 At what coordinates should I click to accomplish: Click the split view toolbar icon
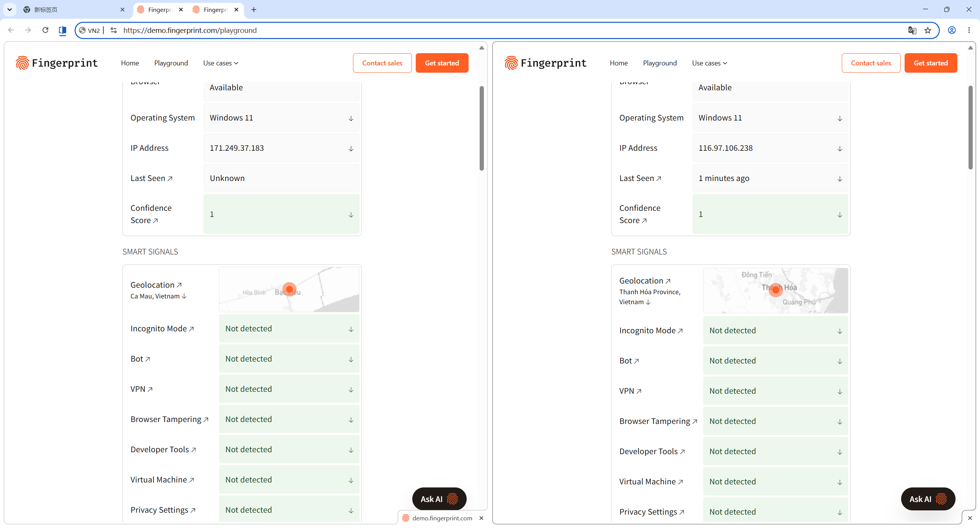(62, 30)
